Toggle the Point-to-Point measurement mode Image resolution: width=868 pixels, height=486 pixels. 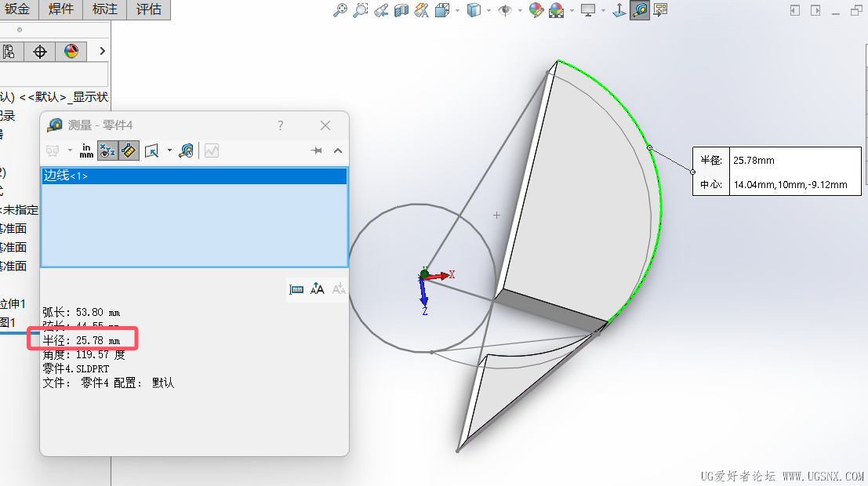[x=129, y=151]
